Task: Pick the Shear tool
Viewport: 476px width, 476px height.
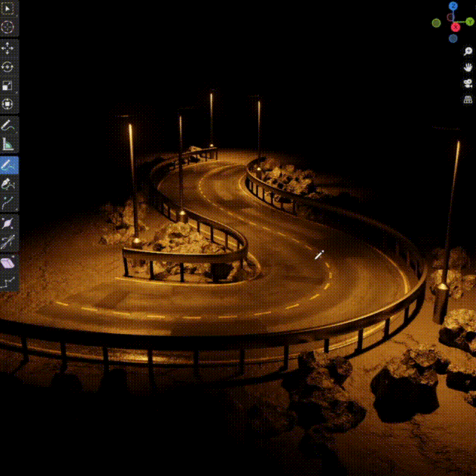Action: click(x=8, y=263)
